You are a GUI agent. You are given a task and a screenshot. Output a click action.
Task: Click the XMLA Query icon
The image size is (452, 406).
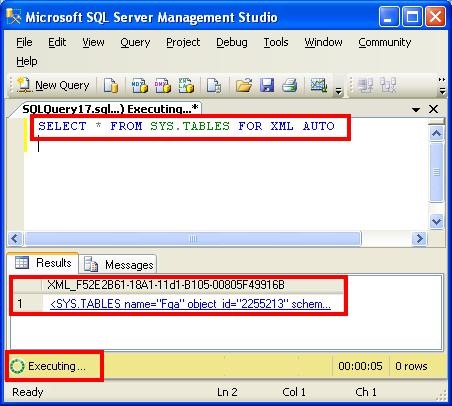click(186, 85)
